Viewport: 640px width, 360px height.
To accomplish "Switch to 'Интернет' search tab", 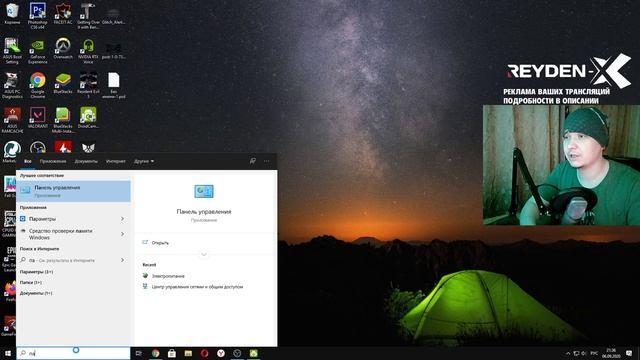I will click(116, 161).
